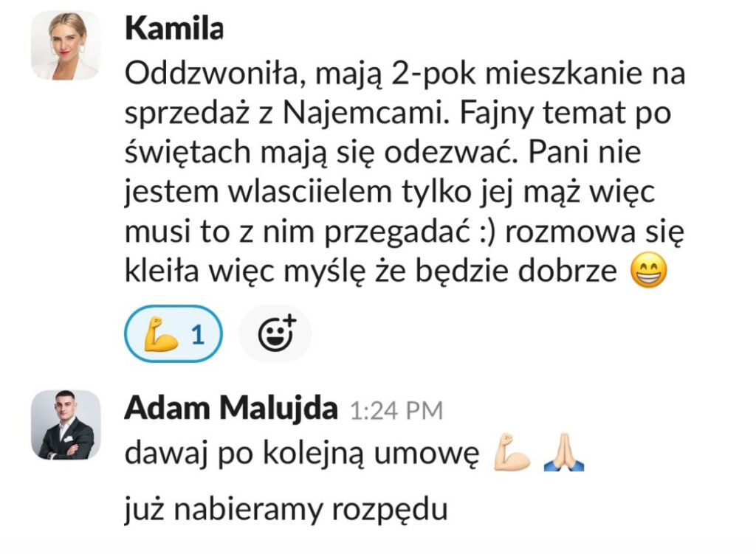Image resolution: width=756 pixels, height=554 pixels.
Task: Click the word "Najemcami" in the message
Action: coord(366,114)
